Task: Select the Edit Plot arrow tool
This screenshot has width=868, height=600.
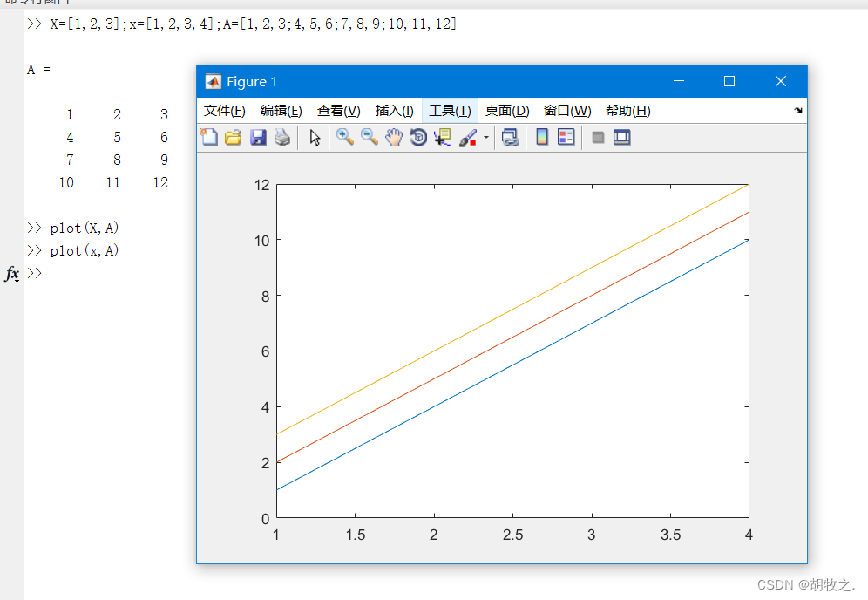Action: pos(315,137)
